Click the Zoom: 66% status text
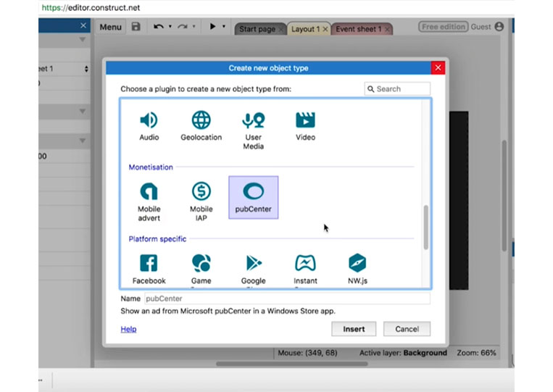553x392 pixels. coord(476,353)
